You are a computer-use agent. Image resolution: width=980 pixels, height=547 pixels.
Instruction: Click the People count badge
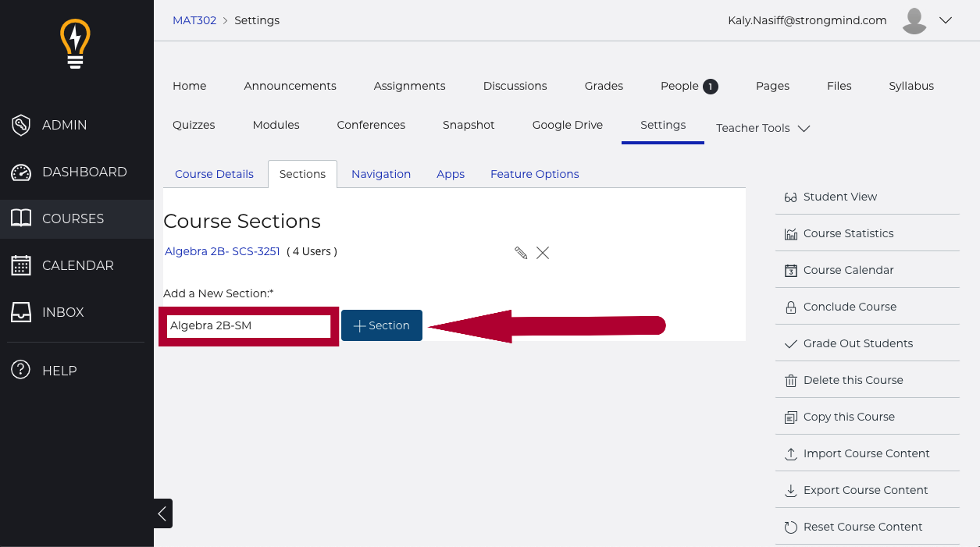(x=711, y=87)
